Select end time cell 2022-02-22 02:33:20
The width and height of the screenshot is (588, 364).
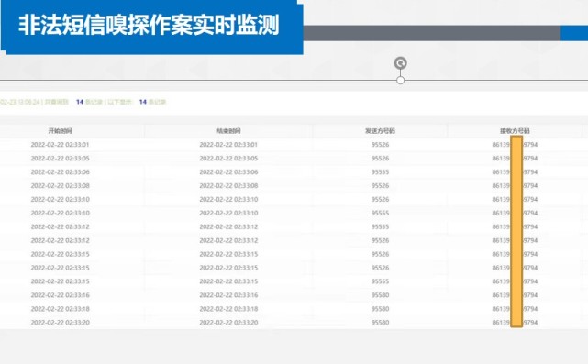(x=228, y=323)
